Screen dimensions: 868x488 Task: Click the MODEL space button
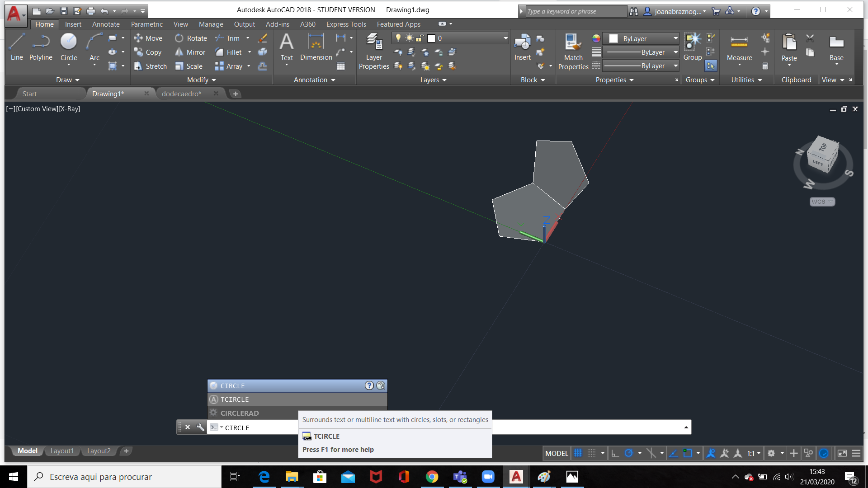coord(556,453)
